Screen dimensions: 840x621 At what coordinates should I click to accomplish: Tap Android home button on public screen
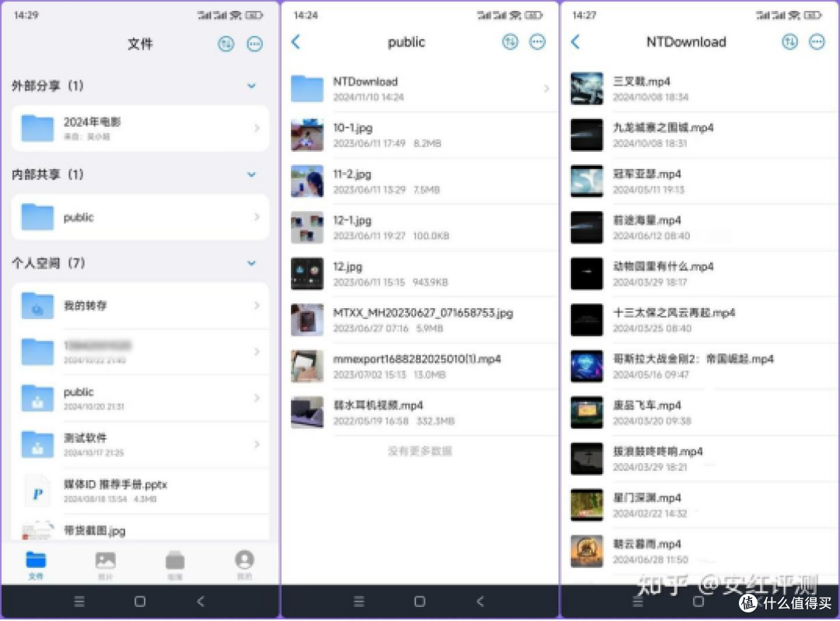420,602
